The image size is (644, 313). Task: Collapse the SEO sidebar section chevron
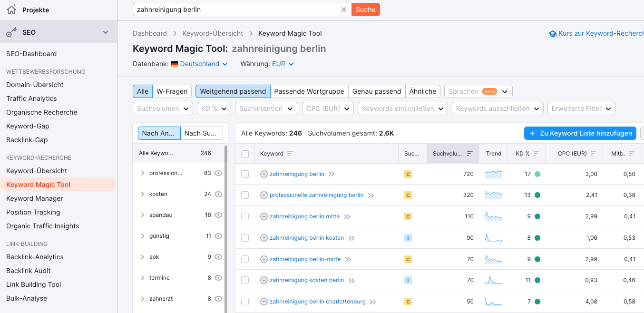tap(106, 32)
